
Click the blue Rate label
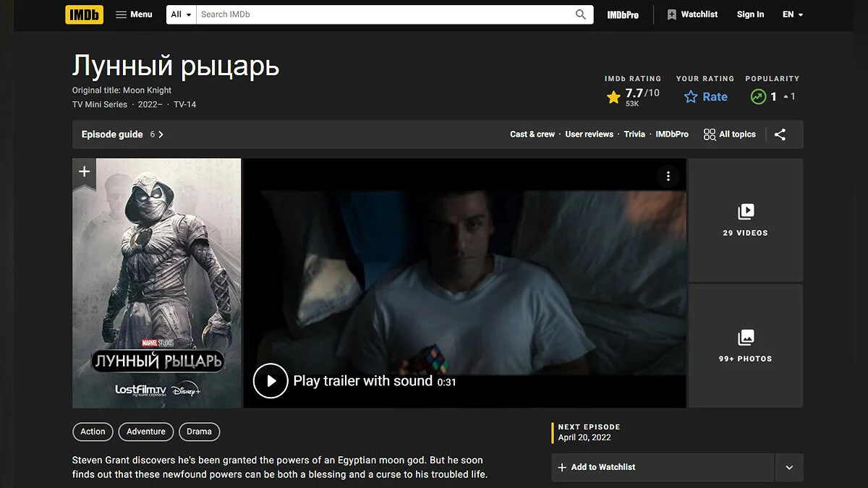pyautogui.click(x=715, y=97)
